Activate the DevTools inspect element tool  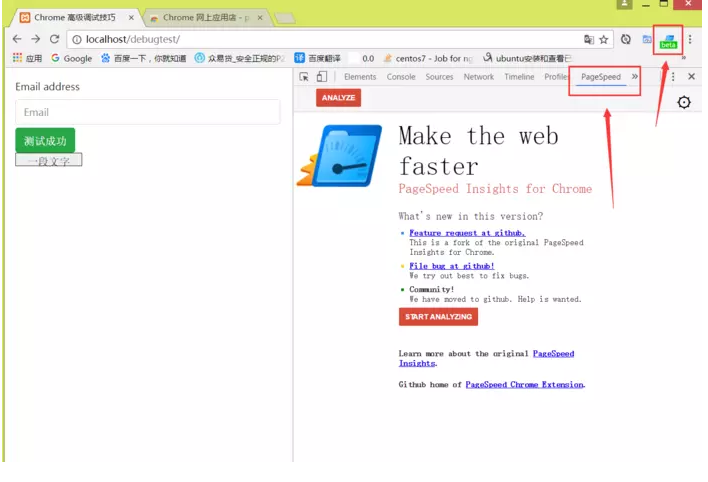tap(304, 77)
